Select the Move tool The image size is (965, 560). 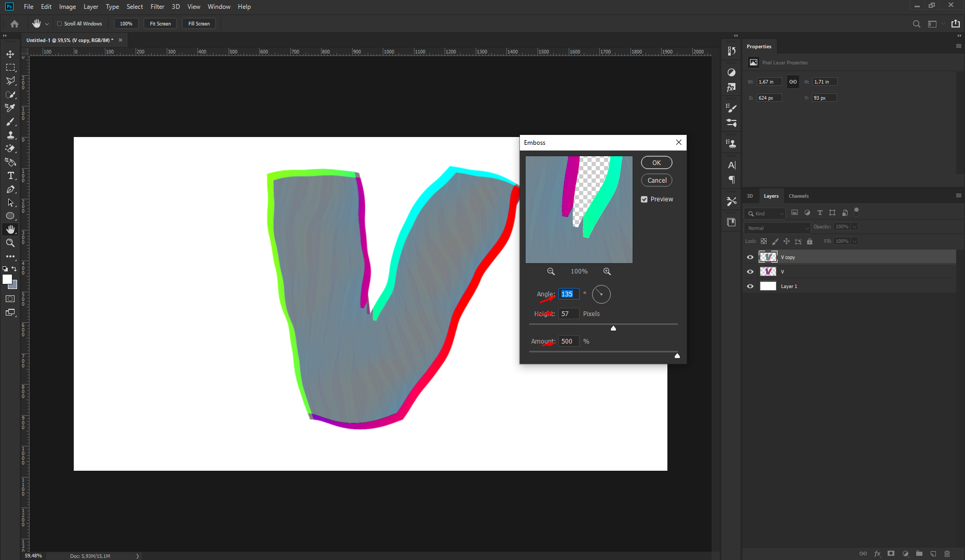pyautogui.click(x=10, y=54)
